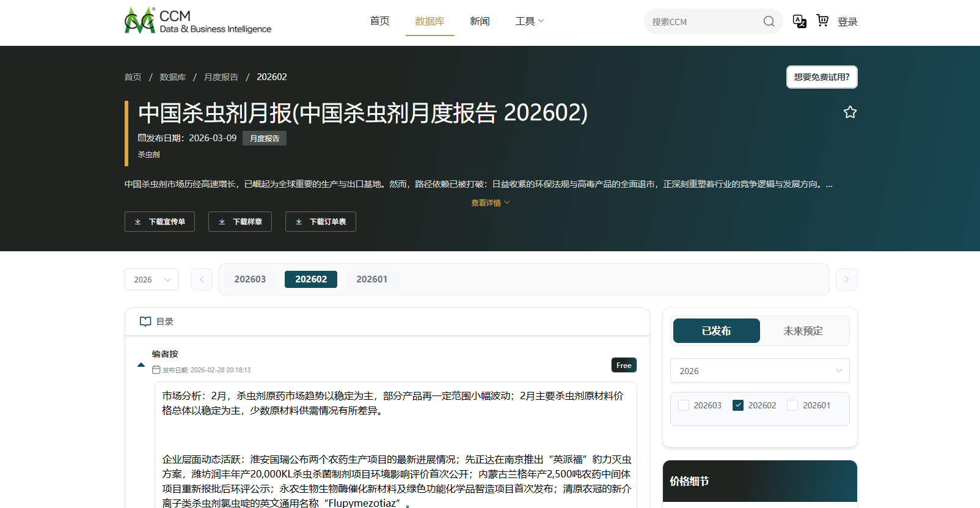The width and height of the screenshot is (980, 508).
Task: Click breadcrumb 数据库 link
Action: tap(173, 77)
